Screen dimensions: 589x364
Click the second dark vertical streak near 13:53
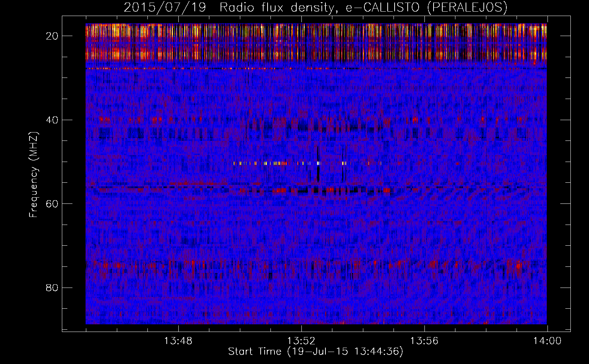click(x=344, y=164)
